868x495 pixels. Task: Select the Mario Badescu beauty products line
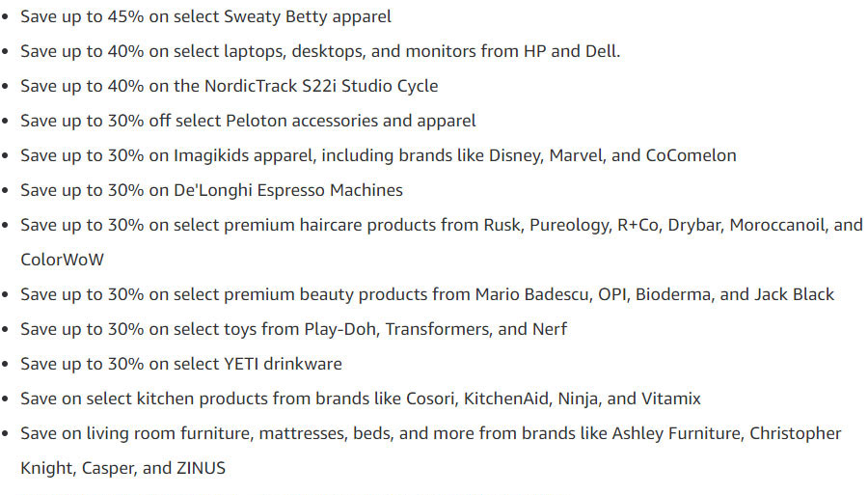[427, 294]
